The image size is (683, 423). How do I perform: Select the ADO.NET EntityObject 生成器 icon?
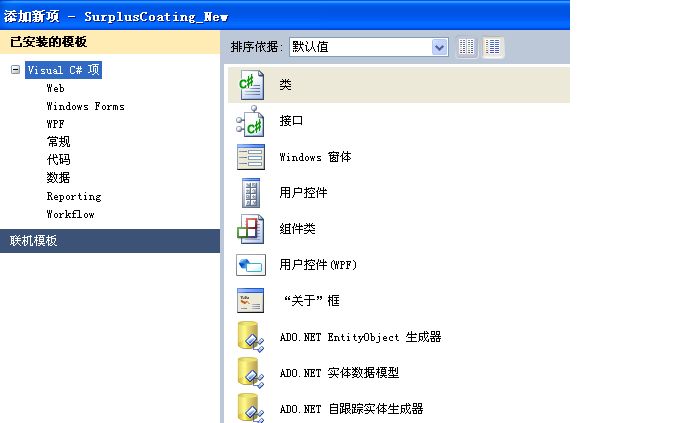pos(250,337)
